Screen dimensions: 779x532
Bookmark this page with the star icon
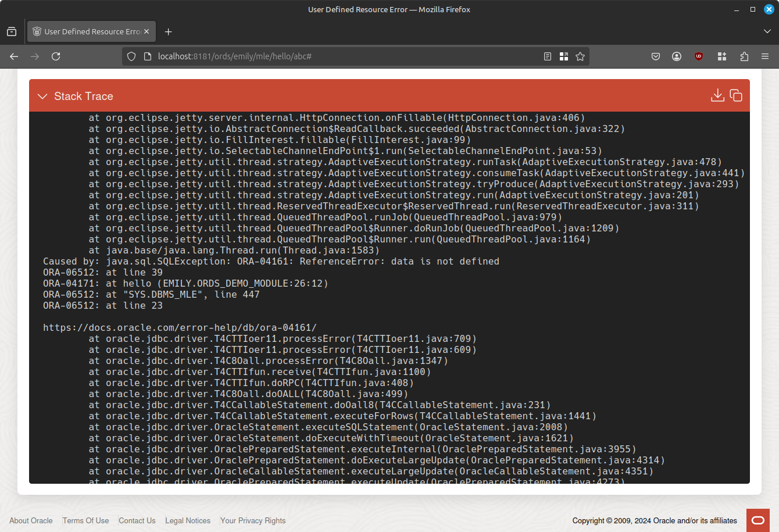point(580,56)
